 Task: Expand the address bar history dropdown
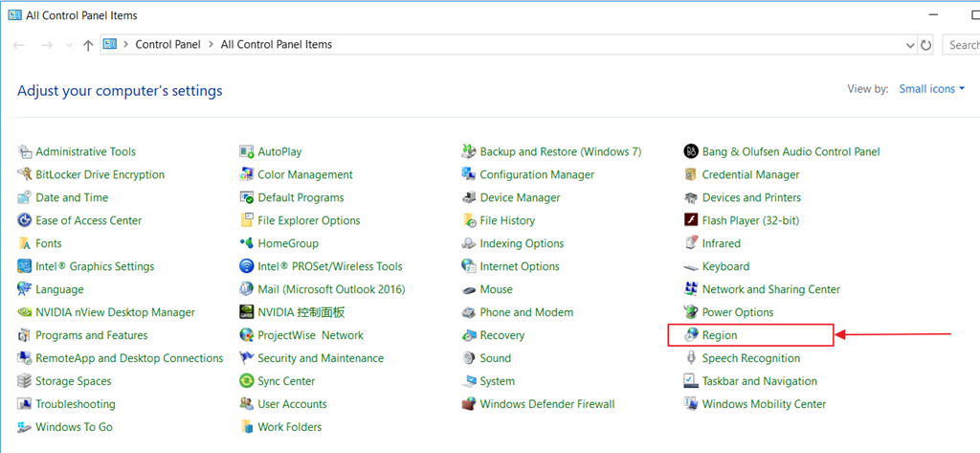(910, 45)
